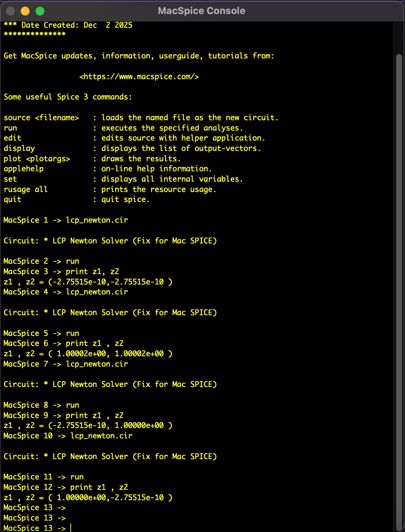405x532 pixels.
Task: Click the 'Date Created' header line
Action: click(x=68, y=25)
